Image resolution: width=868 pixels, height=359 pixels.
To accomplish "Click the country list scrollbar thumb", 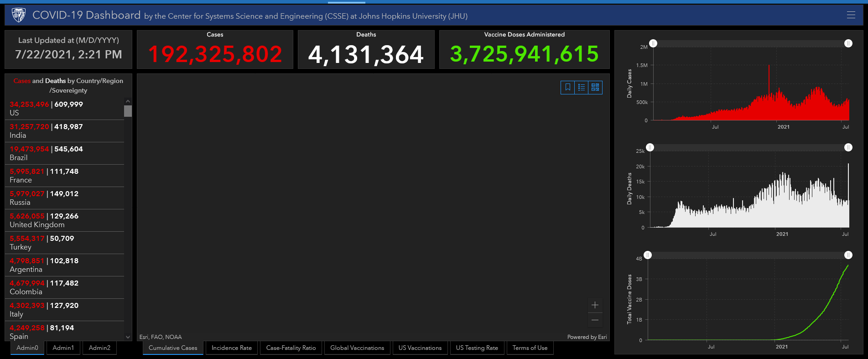I will [x=128, y=111].
